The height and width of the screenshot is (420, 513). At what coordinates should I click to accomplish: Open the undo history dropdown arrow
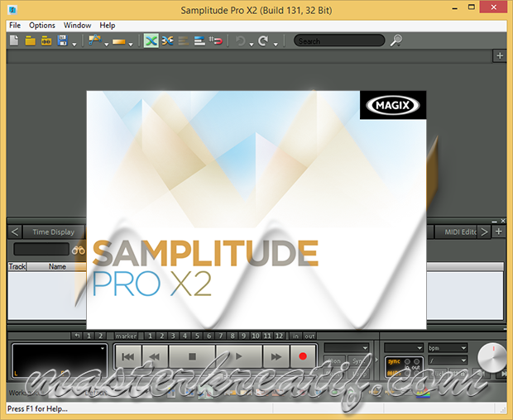pos(252,45)
